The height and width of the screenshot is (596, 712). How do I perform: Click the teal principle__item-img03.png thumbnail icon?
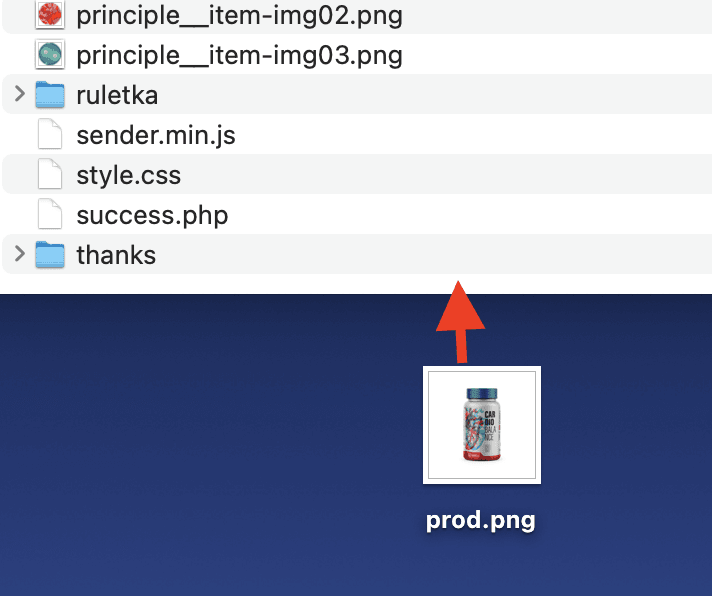[50, 54]
